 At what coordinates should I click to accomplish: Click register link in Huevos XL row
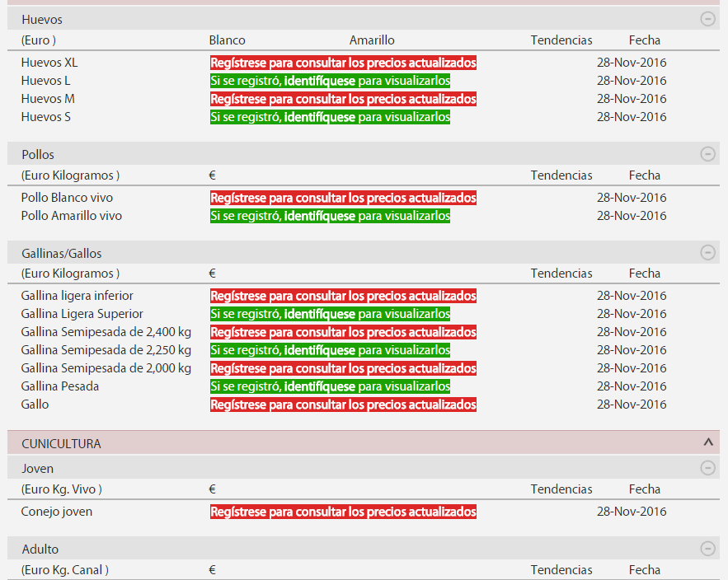pyautogui.click(x=343, y=63)
